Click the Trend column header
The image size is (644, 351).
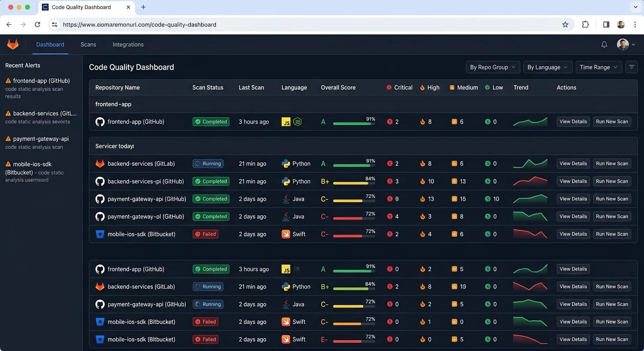click(521, 88)
